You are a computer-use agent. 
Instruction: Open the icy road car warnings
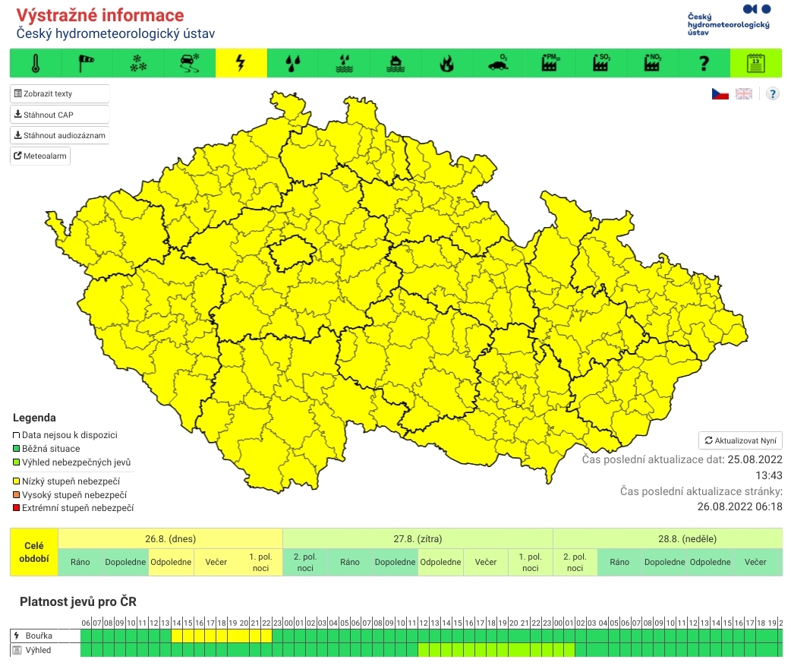[x=190, y=63]
